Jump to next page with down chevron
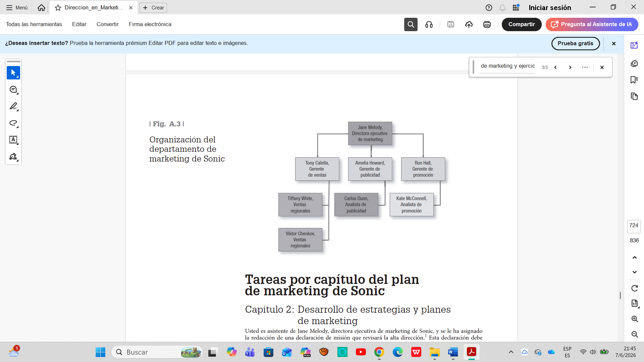Viewport: 644px width, 362px height. pyautogui.click(x=635, y=272)
